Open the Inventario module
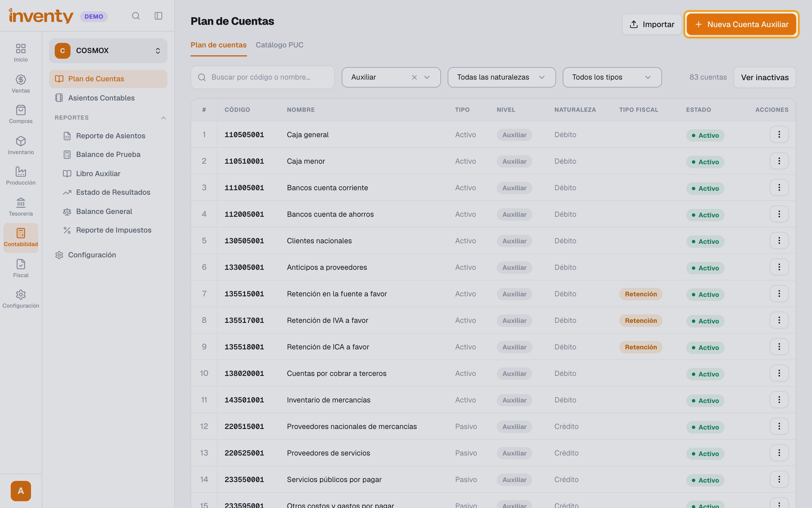 tap(21, 145)
